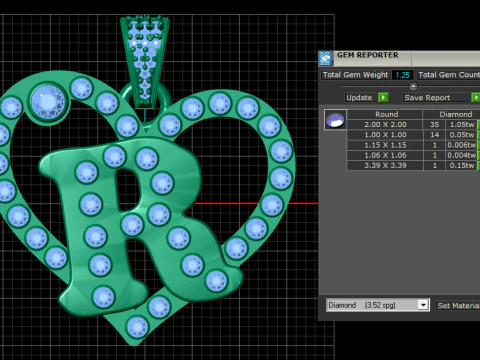Click the 0.15tw weight cell
The height and width of the screenshot is (360, 480).
pyautogui.click(x=462, y=165)
